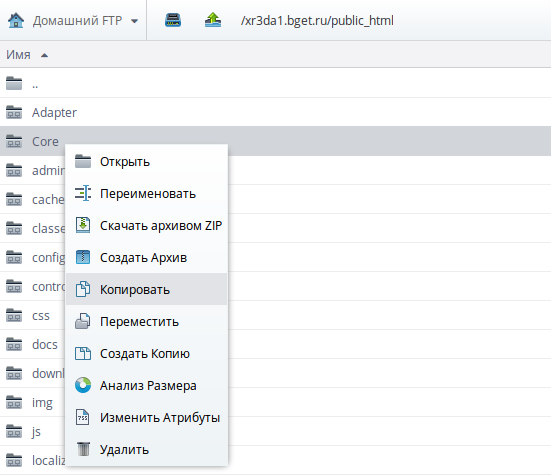The width and height of the screenshot is (551, 475).
Task: Click the Скачать архивом ZIP icon
Action: 83,225
